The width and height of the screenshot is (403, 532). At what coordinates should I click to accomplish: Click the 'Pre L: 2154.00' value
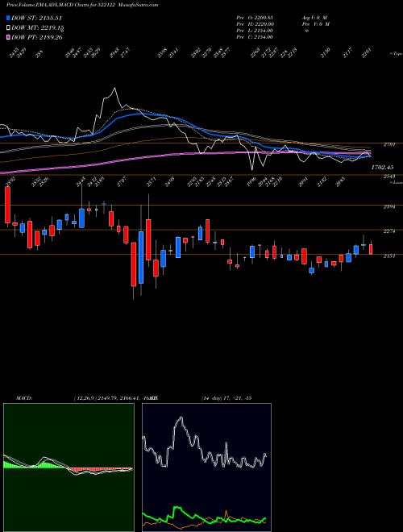[255, 31]
